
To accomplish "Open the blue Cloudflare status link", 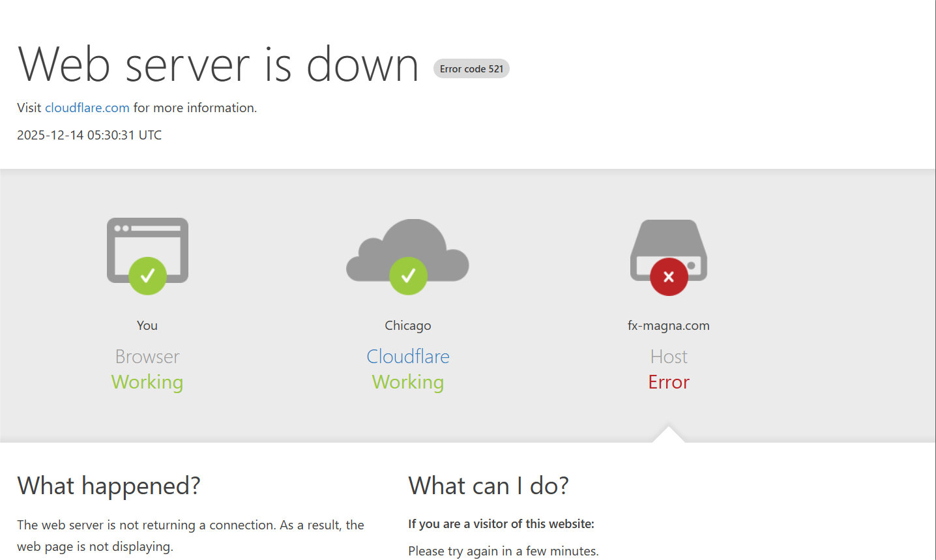I will 408,357.
